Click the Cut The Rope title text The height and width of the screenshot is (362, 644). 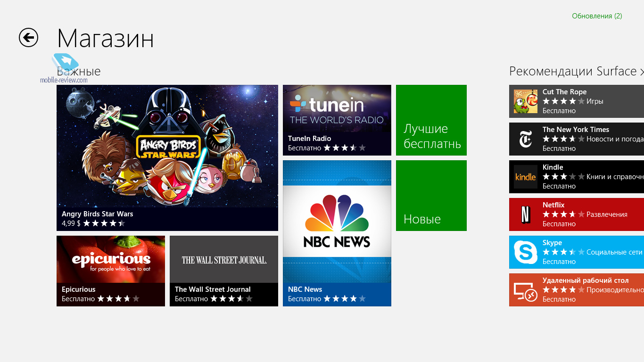[x=564, y=92]
